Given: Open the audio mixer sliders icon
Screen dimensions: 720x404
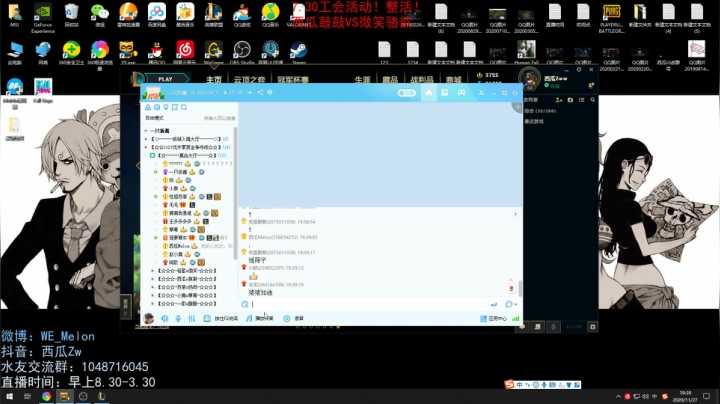Looking at the screenshot, I should [191, 318].
